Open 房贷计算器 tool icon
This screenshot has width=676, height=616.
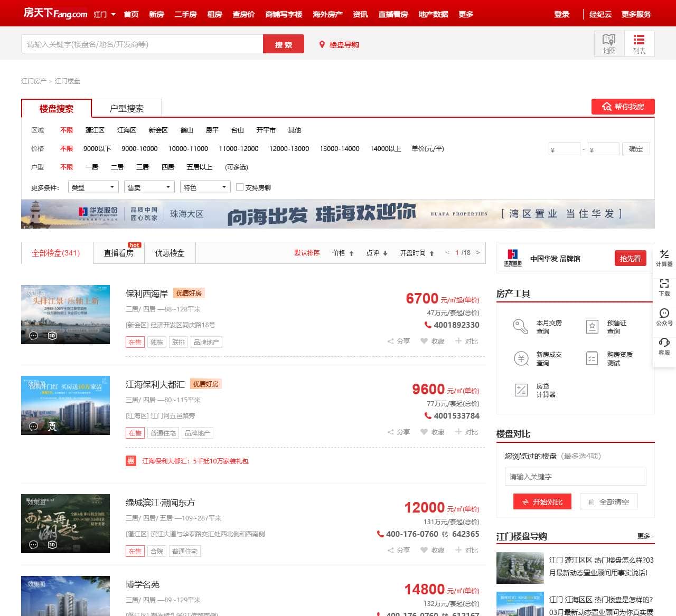[521, 390]
